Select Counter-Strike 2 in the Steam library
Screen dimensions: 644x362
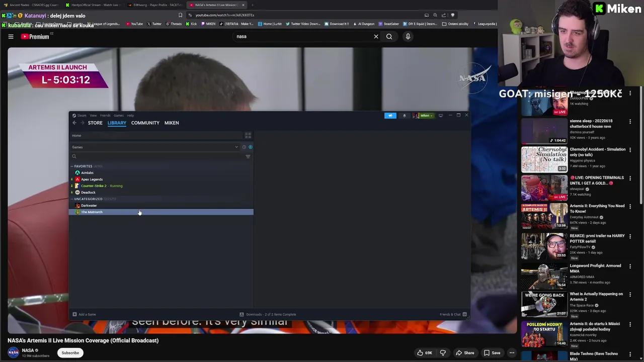(x=161, y=186)
